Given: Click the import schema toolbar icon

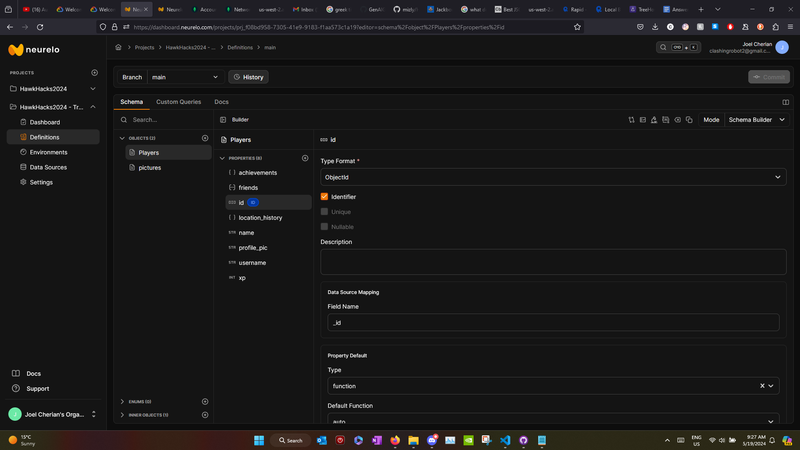Looking at the screenshot, I should click(x=654, y=120).
